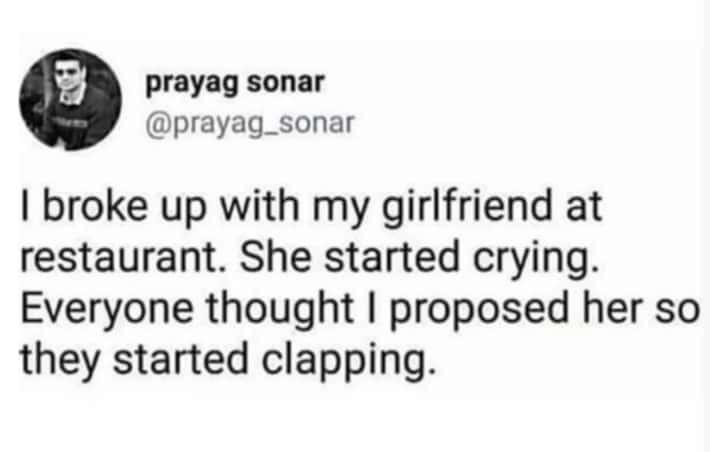The image size is (710, 452).
Task: Open the prayag sonar display name
Action: [x=235, y=84]
